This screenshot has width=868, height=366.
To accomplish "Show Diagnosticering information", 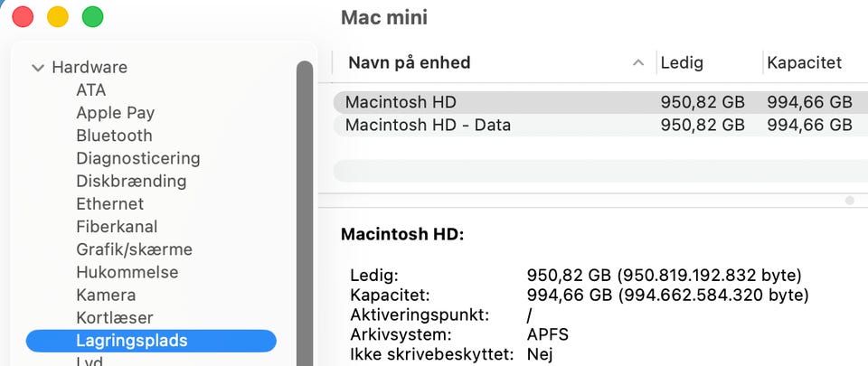I will coord(137,158).
